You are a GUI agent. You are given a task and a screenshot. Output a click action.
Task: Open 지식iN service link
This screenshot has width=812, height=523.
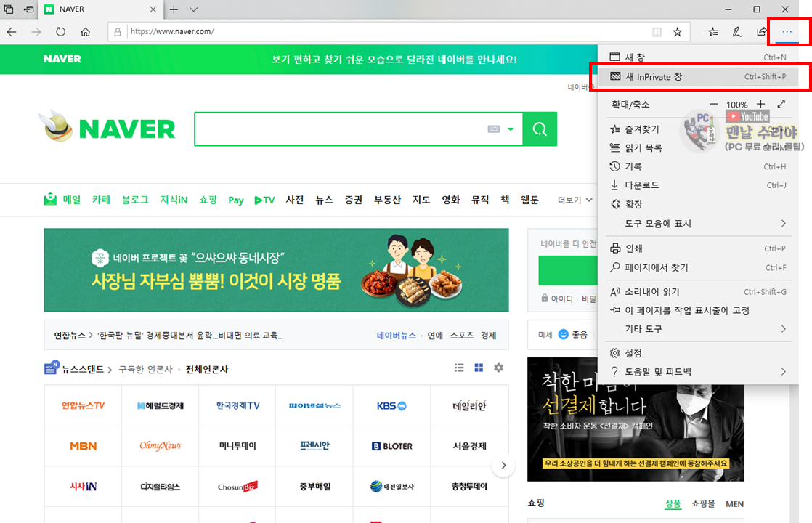tap(174, 199)
